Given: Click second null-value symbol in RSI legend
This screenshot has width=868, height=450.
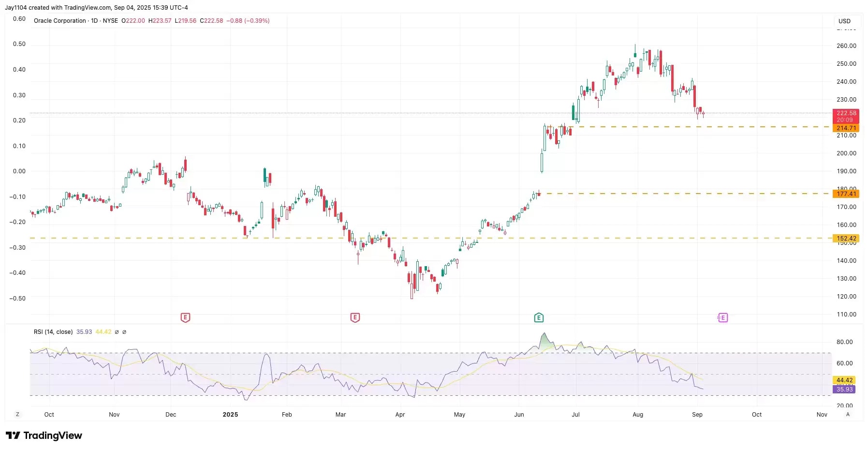Looking at the screenshot, I should [124, 332].
